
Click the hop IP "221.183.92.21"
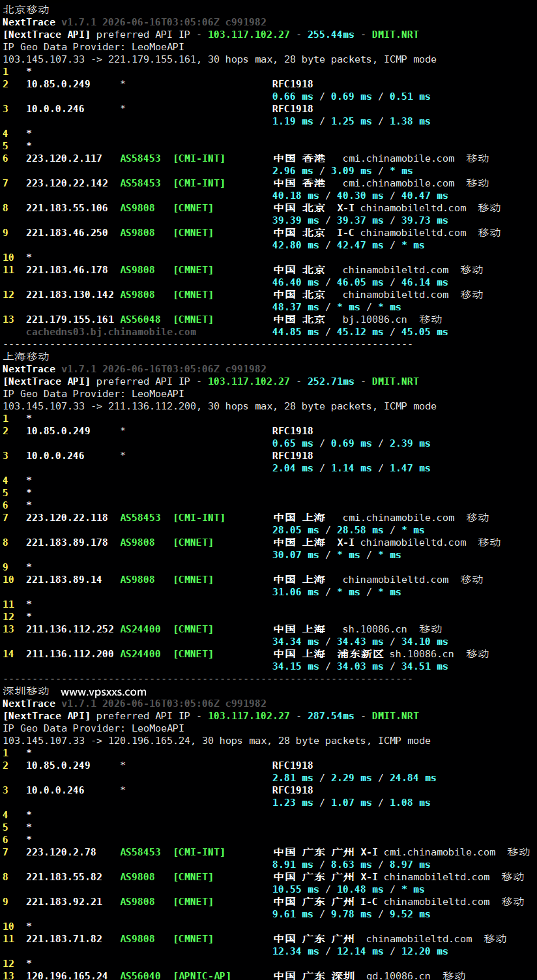click(x=64, y=902)
